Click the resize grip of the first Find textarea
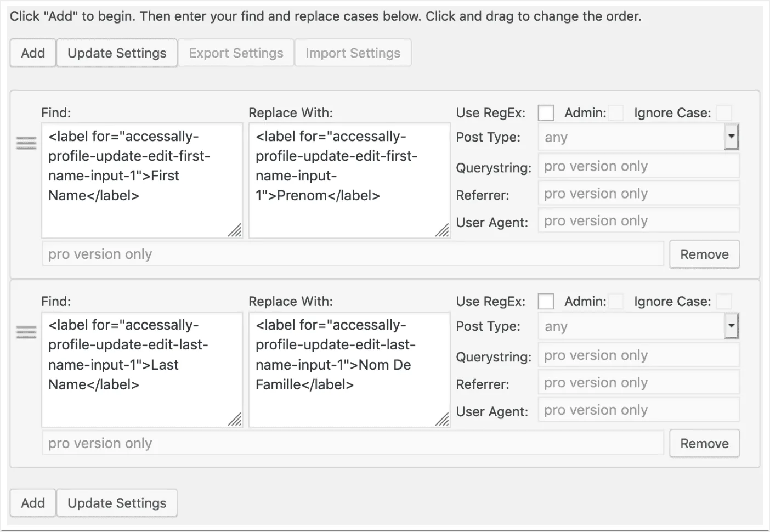This screenshot has height=532, width=770. point(235,230)
